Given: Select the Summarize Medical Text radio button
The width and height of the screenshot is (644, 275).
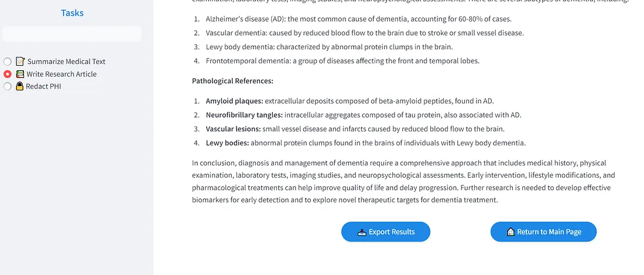Looking at the screenshot, I should coord(8,62).
